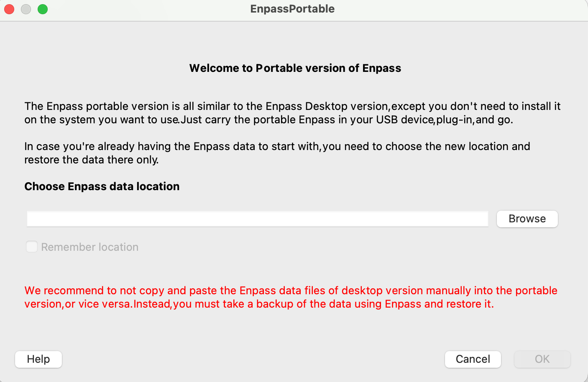Screen dimensions: 588x382
Task: Click the line starting 'In case you're already'
Action: pyautogui.click(x=277, y=146)
